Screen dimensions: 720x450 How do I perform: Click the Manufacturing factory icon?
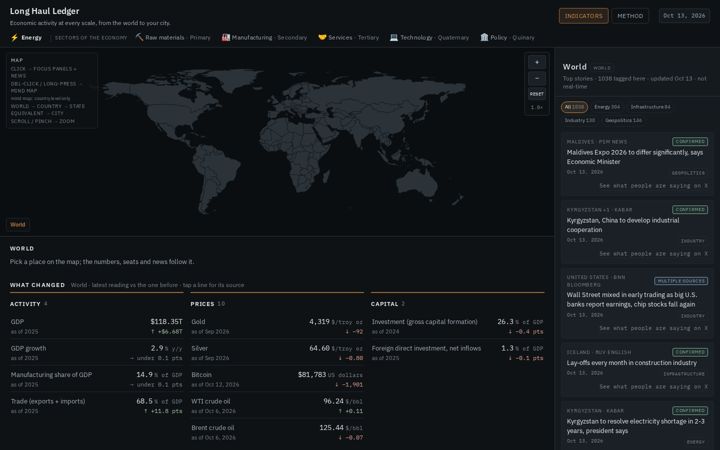225,38
